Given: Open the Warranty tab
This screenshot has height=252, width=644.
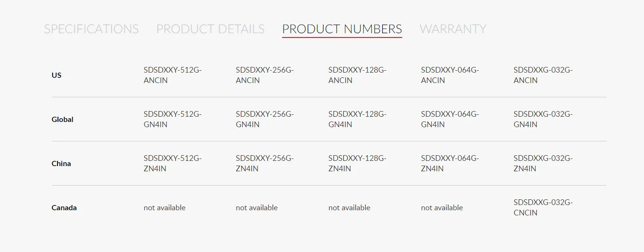Looking at the screenshot, I should pos(453,29).
